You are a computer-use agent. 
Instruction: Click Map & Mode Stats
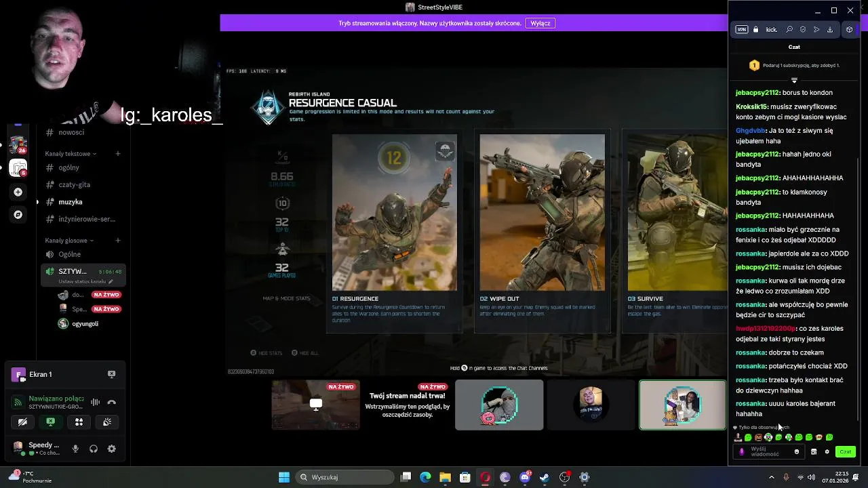286,298
